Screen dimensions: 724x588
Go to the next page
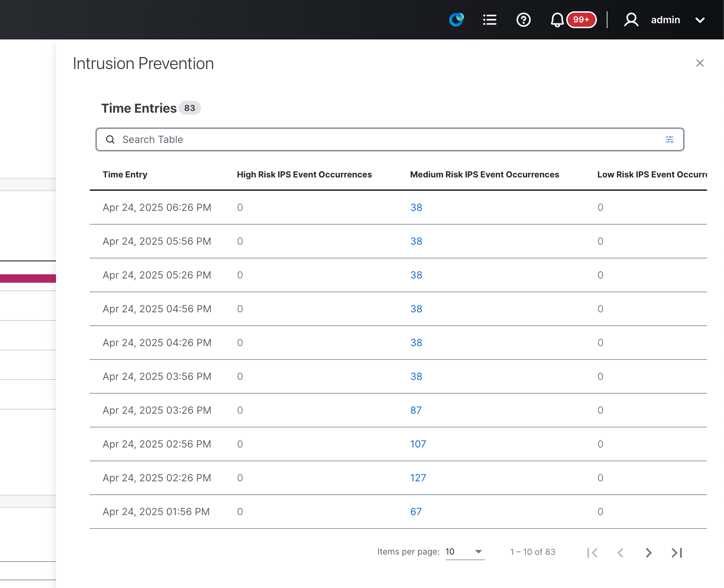pyautogui.click(x=649, y=552)
